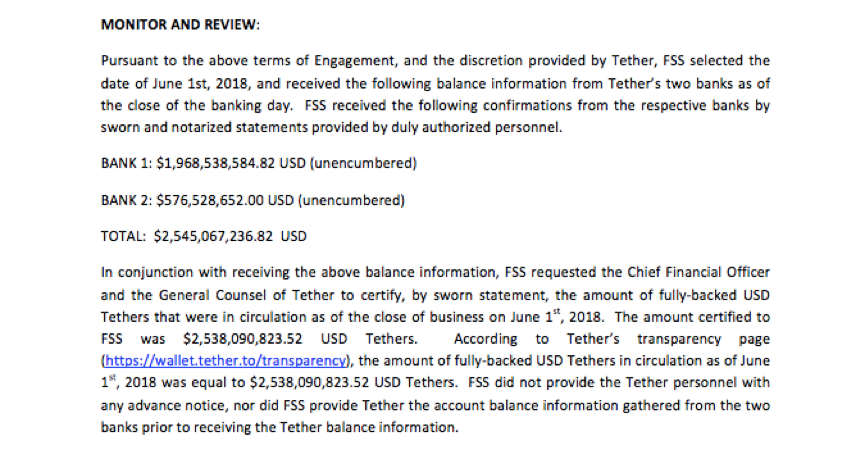This screenshot has height=449, width=865.
Task: Click the "TOTAL:" label
Action: pos(124,237)
